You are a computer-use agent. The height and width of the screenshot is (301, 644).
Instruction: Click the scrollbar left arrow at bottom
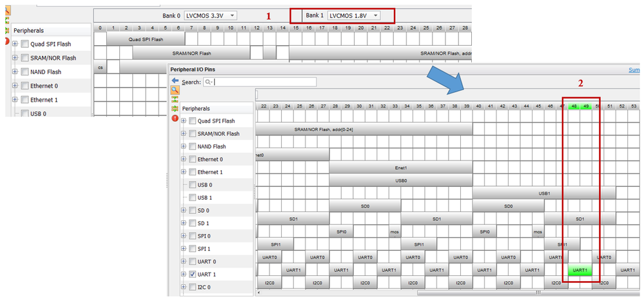(257, 293)
